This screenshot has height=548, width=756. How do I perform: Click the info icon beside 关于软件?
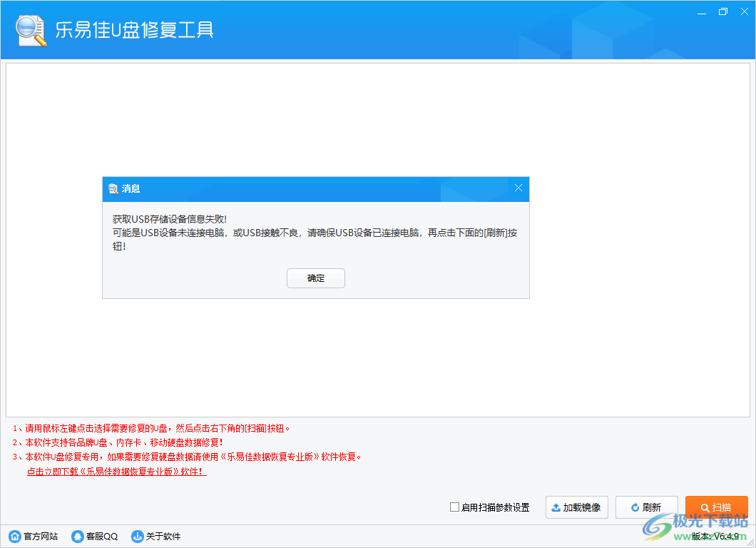(x=136, y=536)
